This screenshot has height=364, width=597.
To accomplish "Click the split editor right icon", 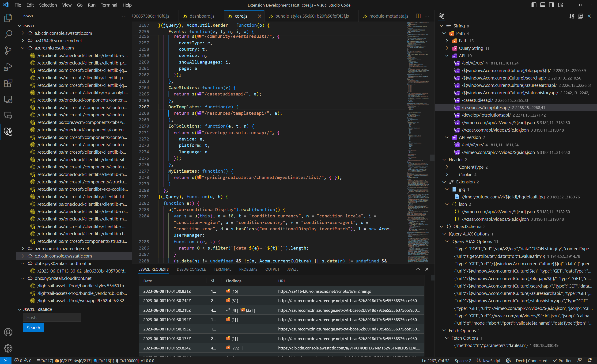I will [418, 16].
